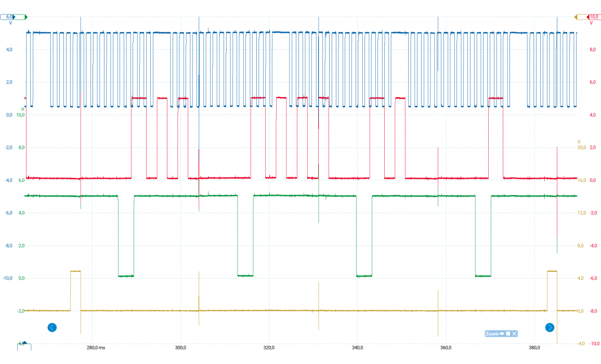Close the Zoom overview panel
The image size is (601, 364).
514,334
